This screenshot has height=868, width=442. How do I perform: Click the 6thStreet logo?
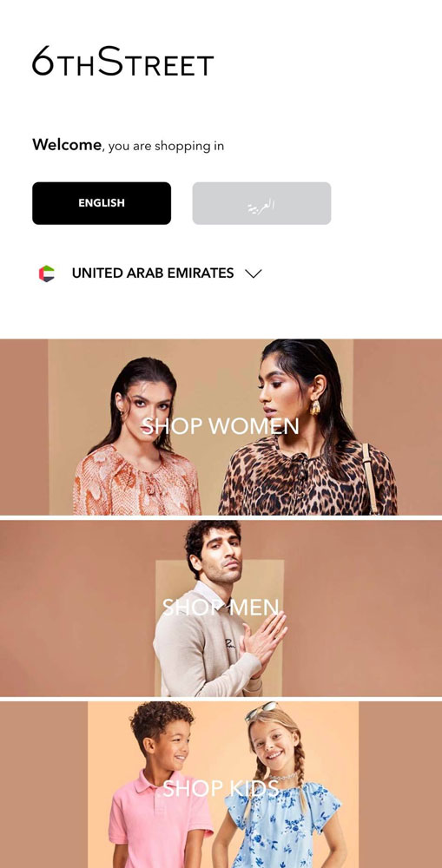coord(122,61)
